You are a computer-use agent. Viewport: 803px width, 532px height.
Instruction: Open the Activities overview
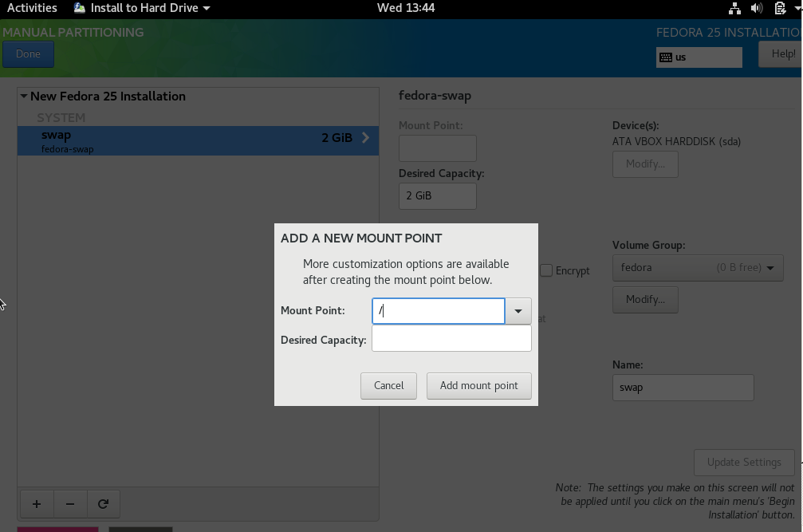coord(32,8)
